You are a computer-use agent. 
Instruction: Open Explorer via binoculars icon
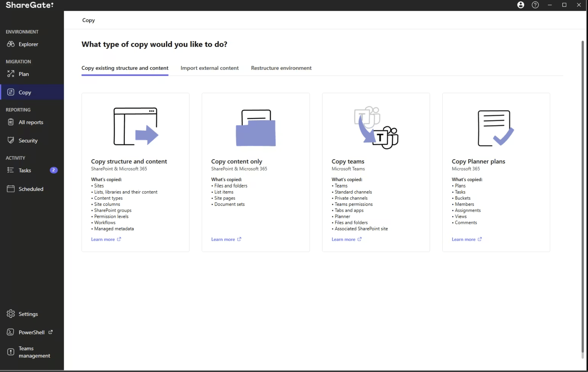(x=11, y=44)
